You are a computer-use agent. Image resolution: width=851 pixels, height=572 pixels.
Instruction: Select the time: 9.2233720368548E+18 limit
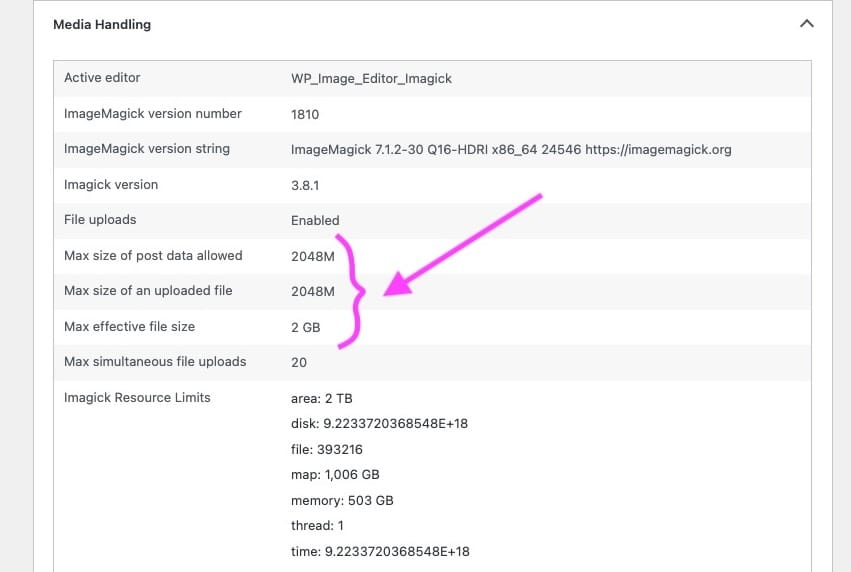pos(380,552)
